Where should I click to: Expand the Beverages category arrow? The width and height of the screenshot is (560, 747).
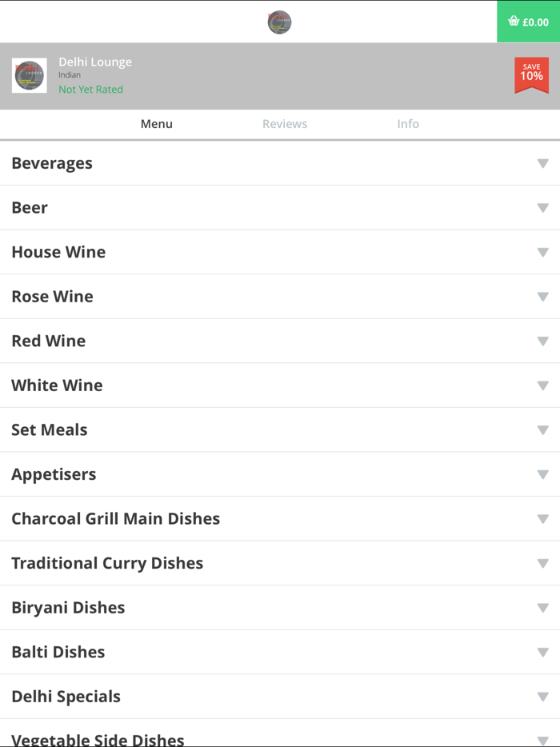pyautogui.click(x=543, y=163)
